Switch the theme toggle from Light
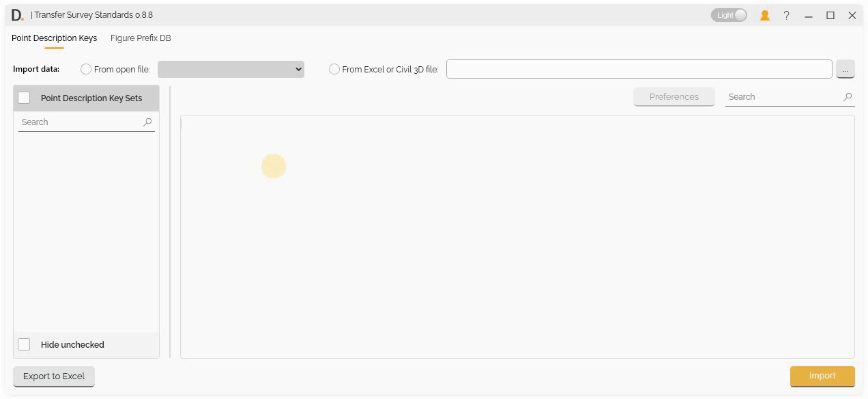The height and width of the screenshot is (399, 868). coord(728,14)
